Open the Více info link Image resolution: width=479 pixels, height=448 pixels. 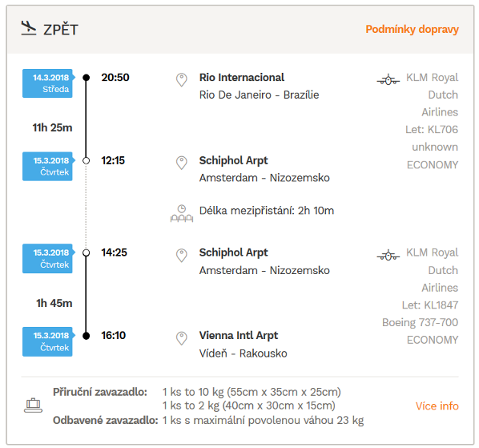(437, 406)
